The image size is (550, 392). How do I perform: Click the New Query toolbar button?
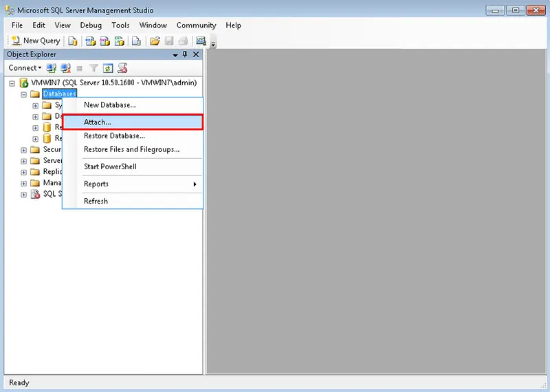(36, 41)
